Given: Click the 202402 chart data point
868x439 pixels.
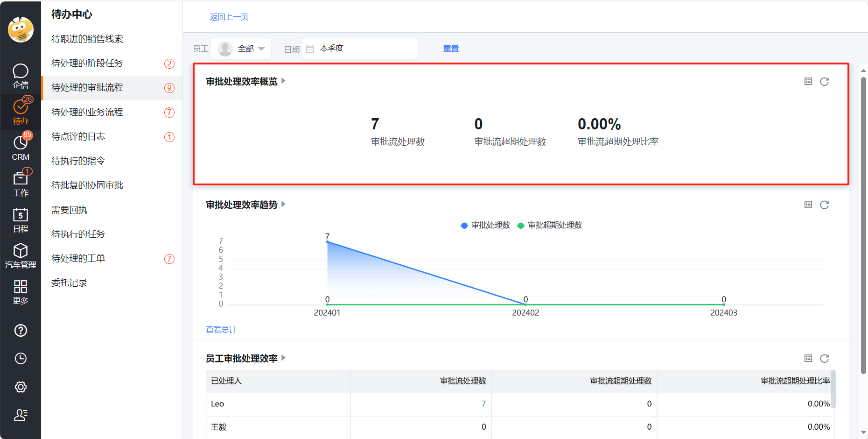Looking at the screenshot, I should point(525,304).
